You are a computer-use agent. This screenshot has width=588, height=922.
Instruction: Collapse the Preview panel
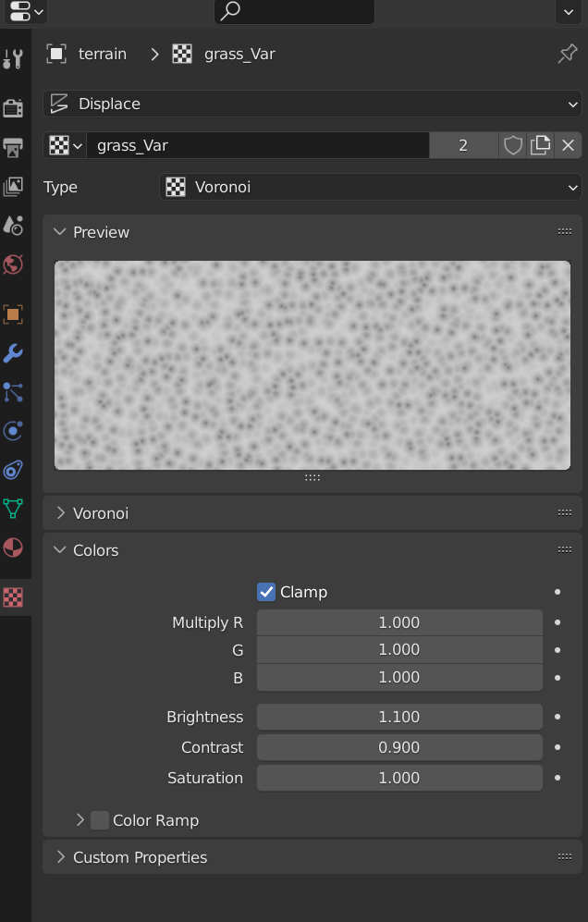tap(59, 232)
